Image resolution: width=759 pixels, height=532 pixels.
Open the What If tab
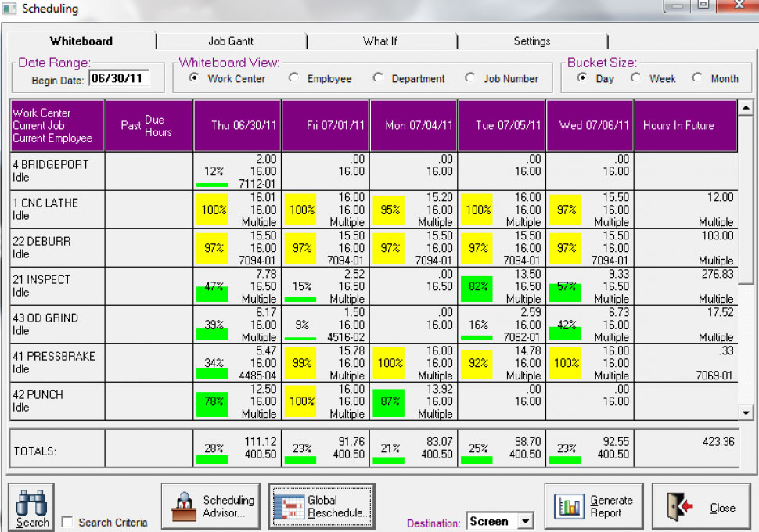pos(381,41)
